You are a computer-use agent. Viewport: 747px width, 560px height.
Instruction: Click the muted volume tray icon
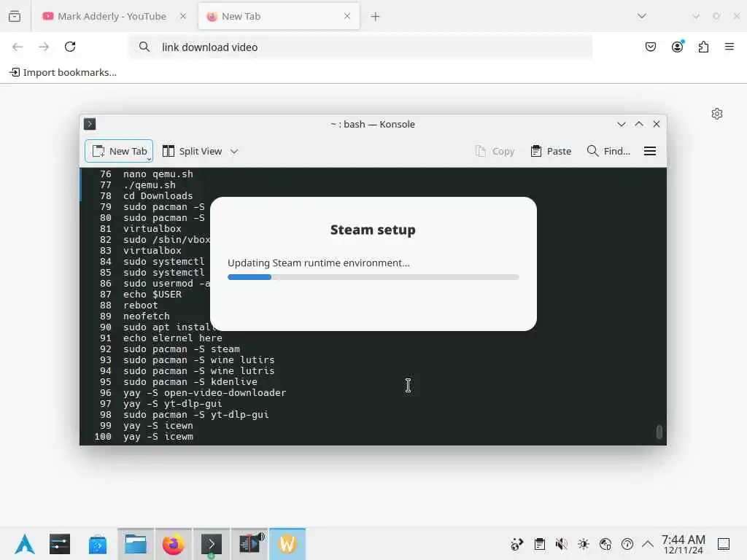(562, 544)
